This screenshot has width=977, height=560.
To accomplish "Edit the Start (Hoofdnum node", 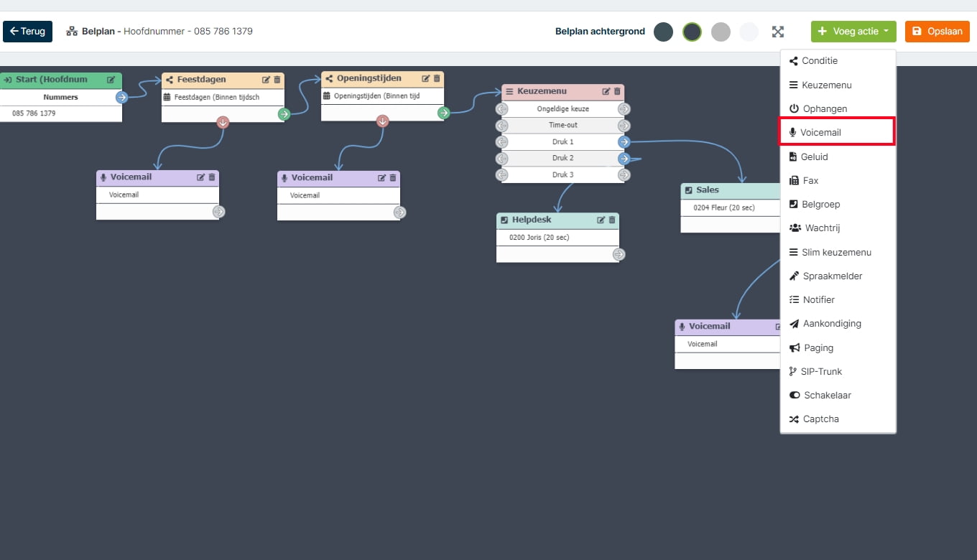I will click(x=111, y=80).
